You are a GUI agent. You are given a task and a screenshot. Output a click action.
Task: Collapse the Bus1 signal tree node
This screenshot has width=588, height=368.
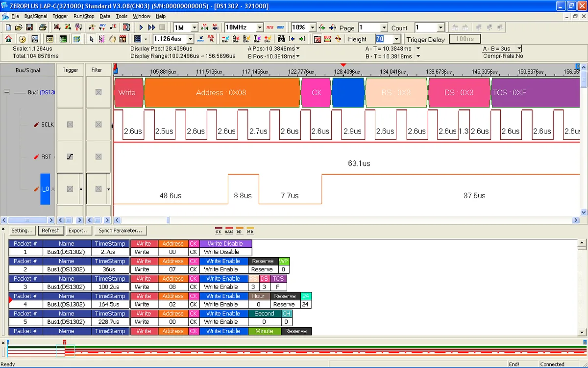(x=6, y=92)
